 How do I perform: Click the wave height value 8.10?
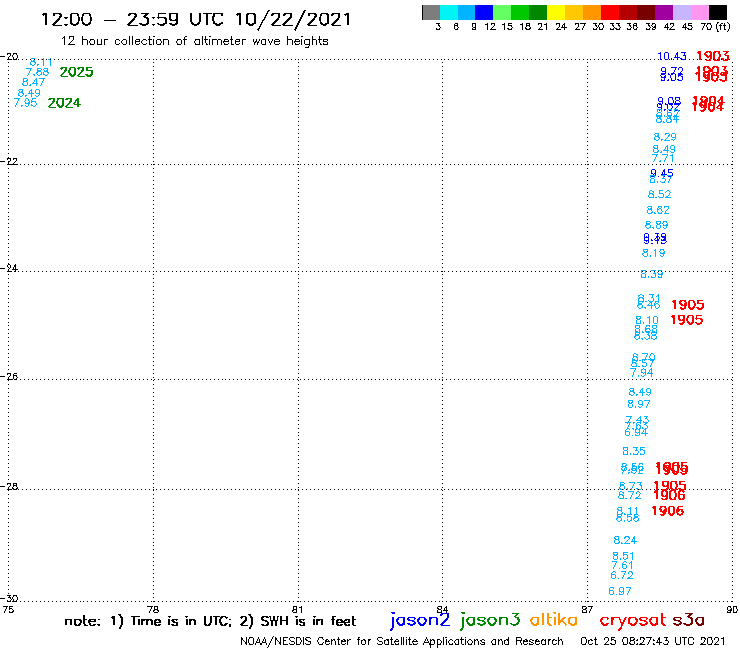click(647, 320)
